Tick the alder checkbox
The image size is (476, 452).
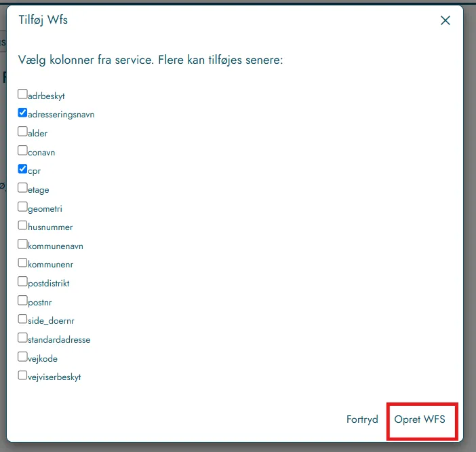(x=22, y=132)
